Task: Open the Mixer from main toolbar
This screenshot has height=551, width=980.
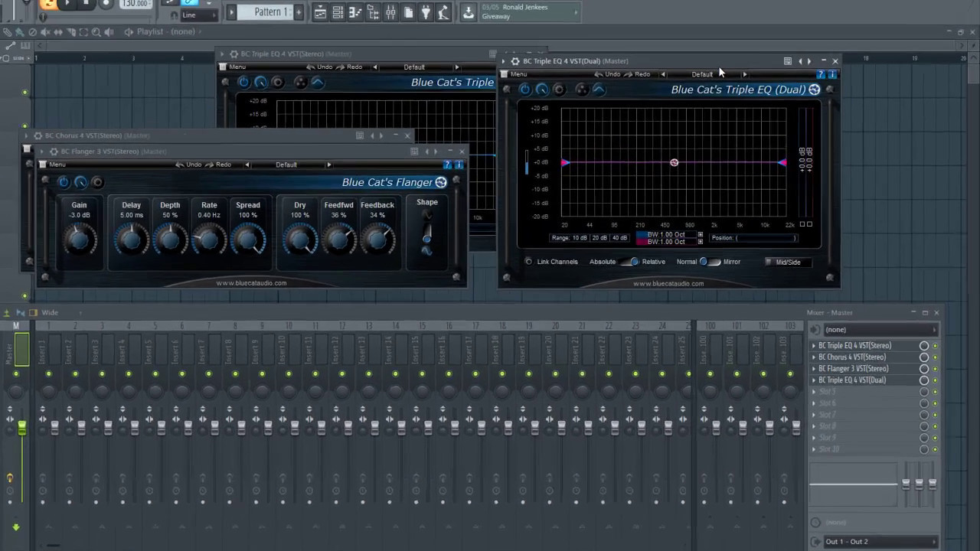Action: pos(390,13)
